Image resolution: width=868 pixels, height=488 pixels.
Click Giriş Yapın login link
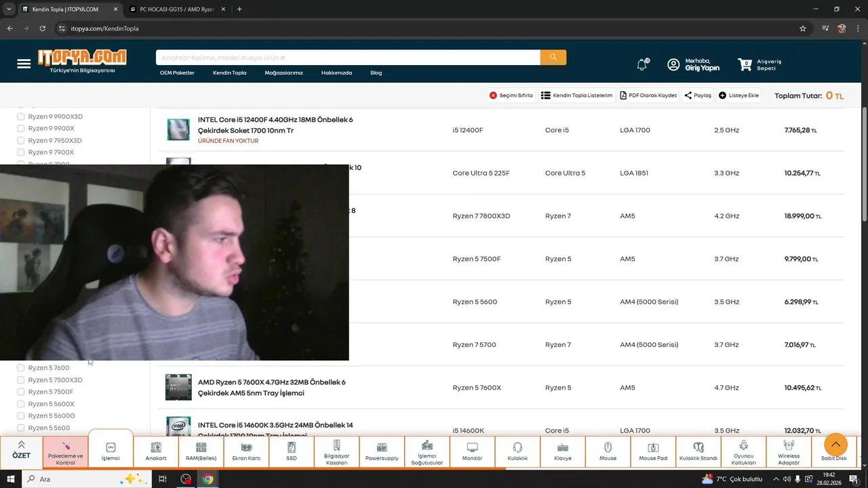pyautogui.click(x=702, y=68)
